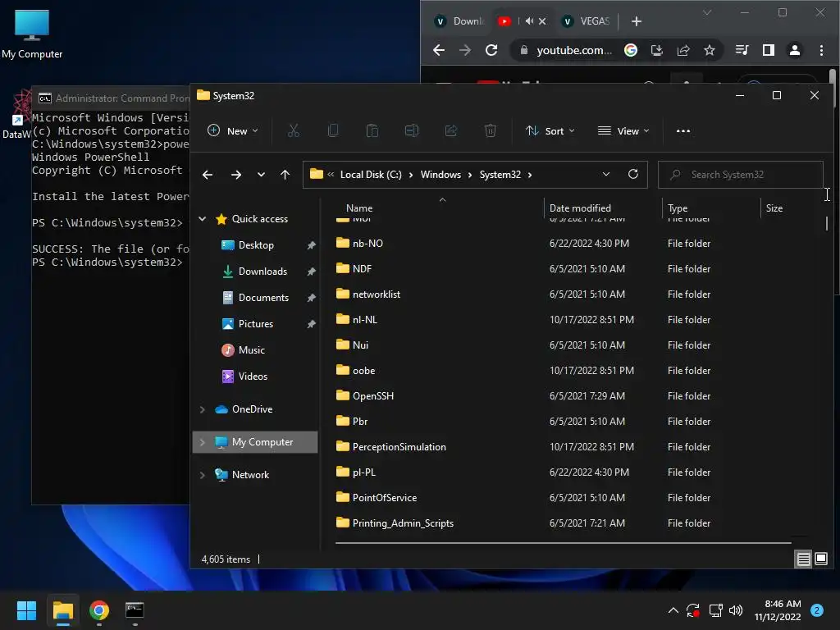Show hidden icons in system tray
840x630 pixels.
[x=673, y=610]
